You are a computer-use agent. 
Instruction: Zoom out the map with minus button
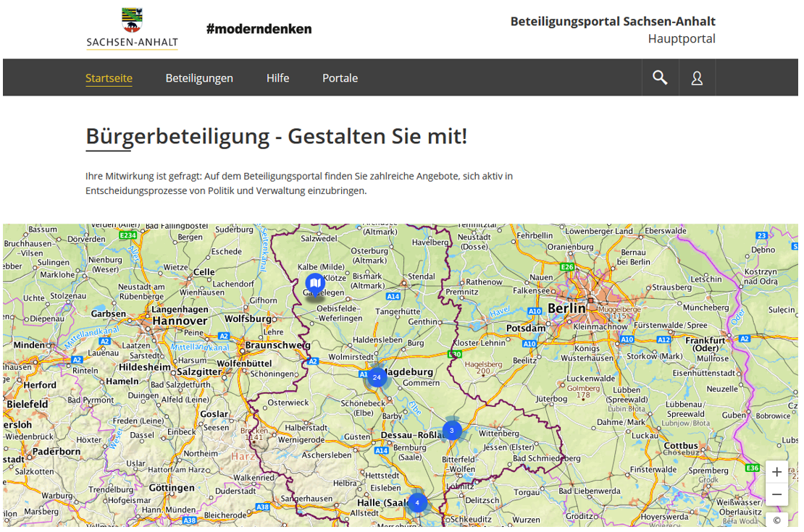776,495
